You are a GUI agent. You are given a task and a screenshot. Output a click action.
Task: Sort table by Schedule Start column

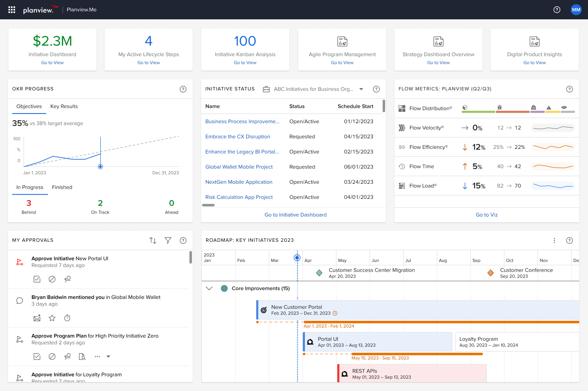pyautogui.click(x=355, y=106)
